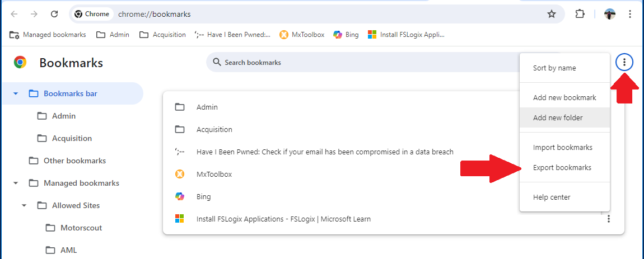Star this page with the bookmark icon
The width and height of the screenshot is (644, 259).
(551, 15)
